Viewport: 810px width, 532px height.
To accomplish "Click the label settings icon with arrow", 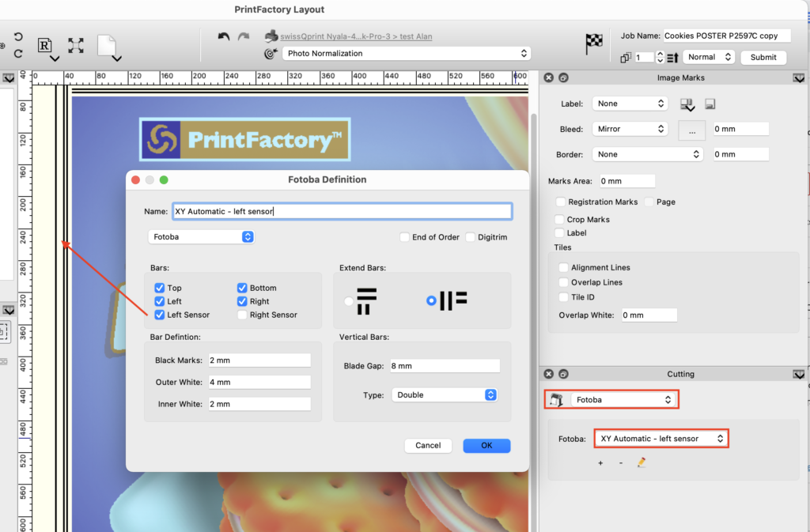I will (687, 105).
